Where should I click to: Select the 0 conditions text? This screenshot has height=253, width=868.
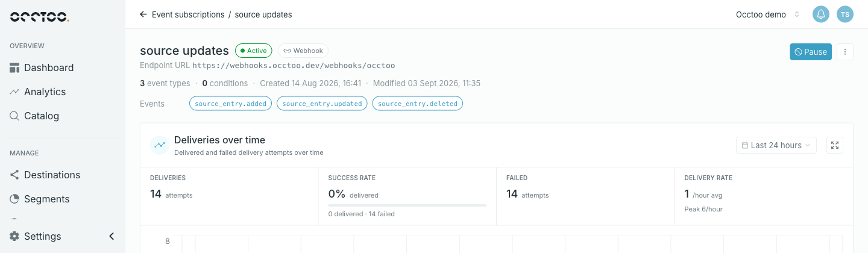[x=225, y=83]
